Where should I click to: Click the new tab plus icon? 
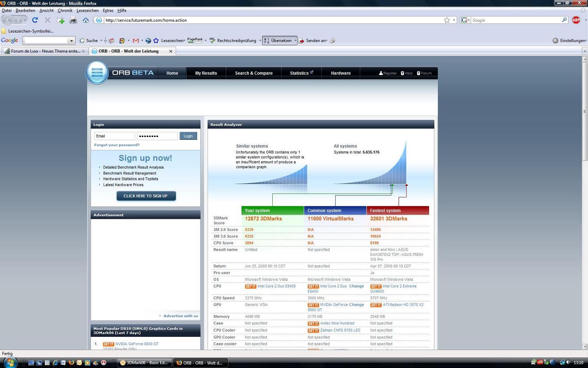[x=61, y=20]
